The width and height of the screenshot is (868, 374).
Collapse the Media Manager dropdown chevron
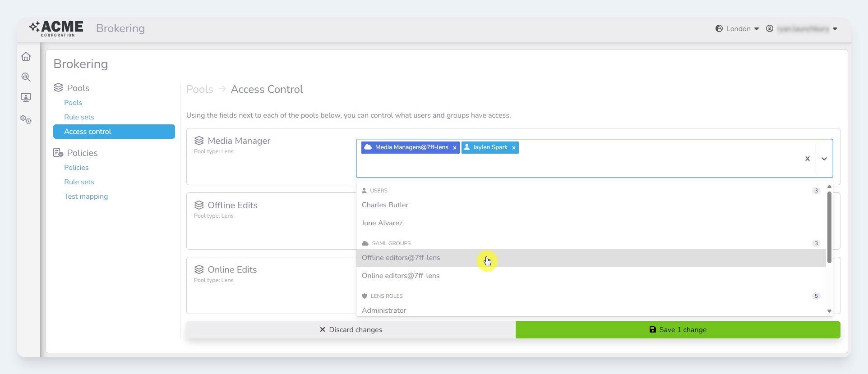824,159
